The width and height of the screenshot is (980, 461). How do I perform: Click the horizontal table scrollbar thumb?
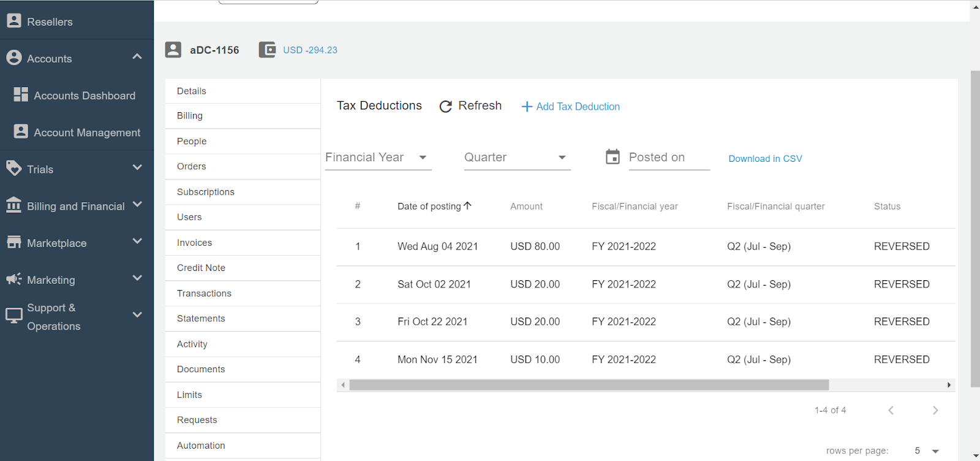(x=589, y=385)
